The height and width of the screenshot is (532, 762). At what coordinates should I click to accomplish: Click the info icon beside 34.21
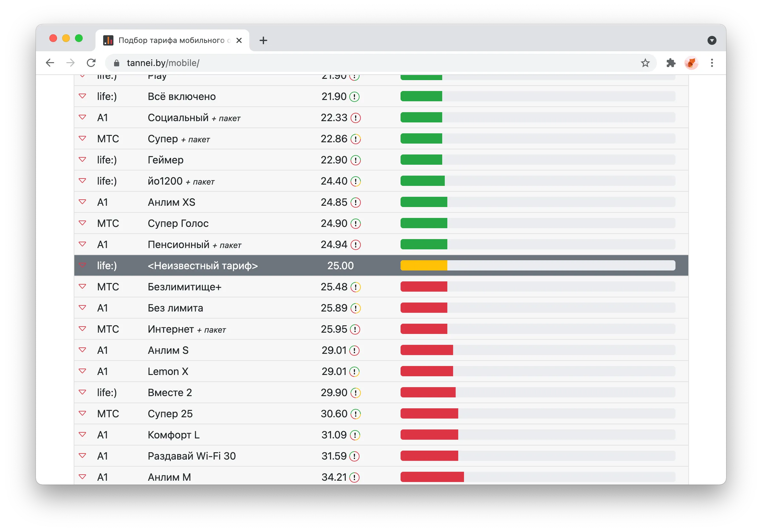point(354,477)
